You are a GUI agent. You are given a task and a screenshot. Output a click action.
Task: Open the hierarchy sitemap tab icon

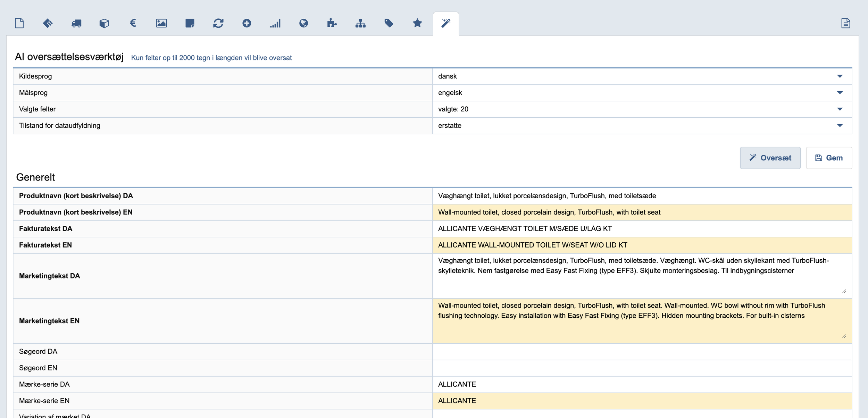pos(360,23)
